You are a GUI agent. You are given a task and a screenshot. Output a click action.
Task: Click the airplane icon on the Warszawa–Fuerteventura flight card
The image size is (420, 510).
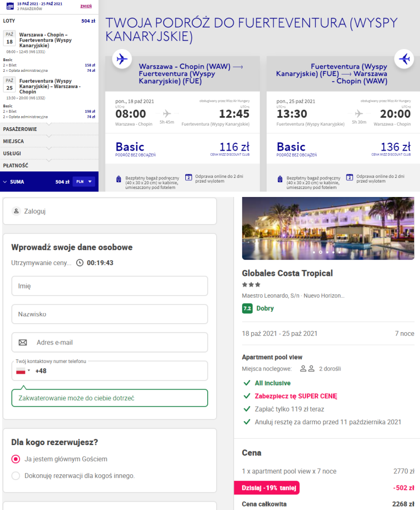point(122,59)
